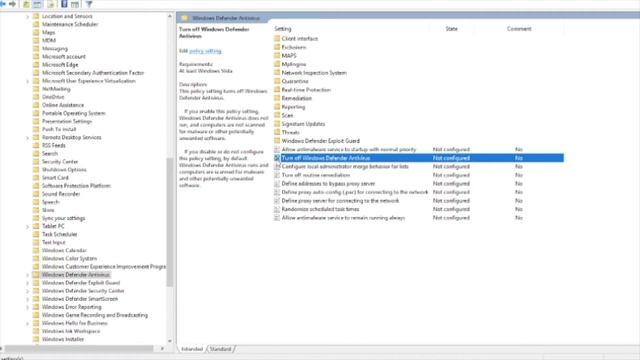Click the up one level toolbar icon
This screenshot has width=640, height=360.
tap(26, 4)
